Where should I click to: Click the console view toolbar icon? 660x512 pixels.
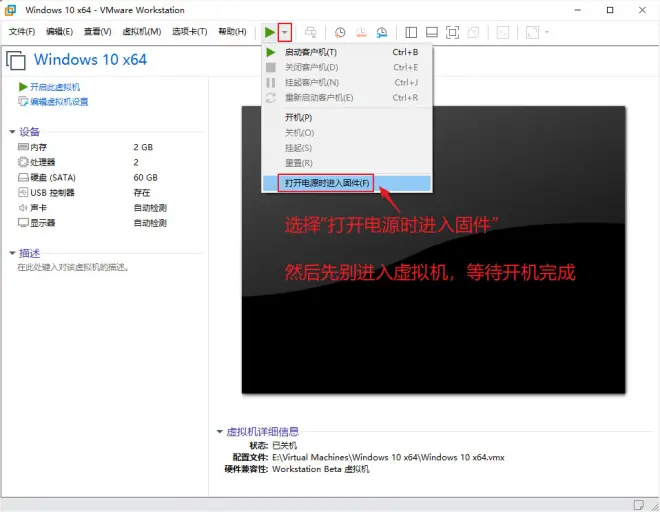pos(503,32)
